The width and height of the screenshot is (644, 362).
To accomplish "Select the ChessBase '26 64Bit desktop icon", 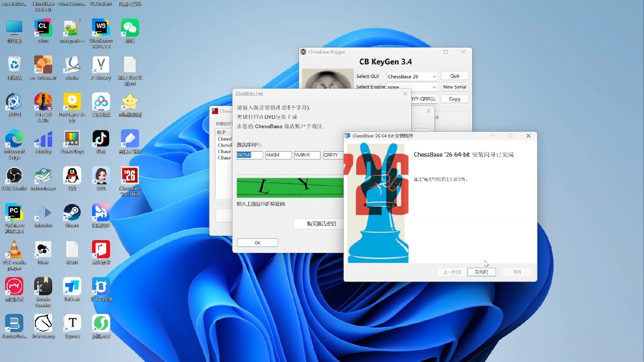I will coord(130,181).
